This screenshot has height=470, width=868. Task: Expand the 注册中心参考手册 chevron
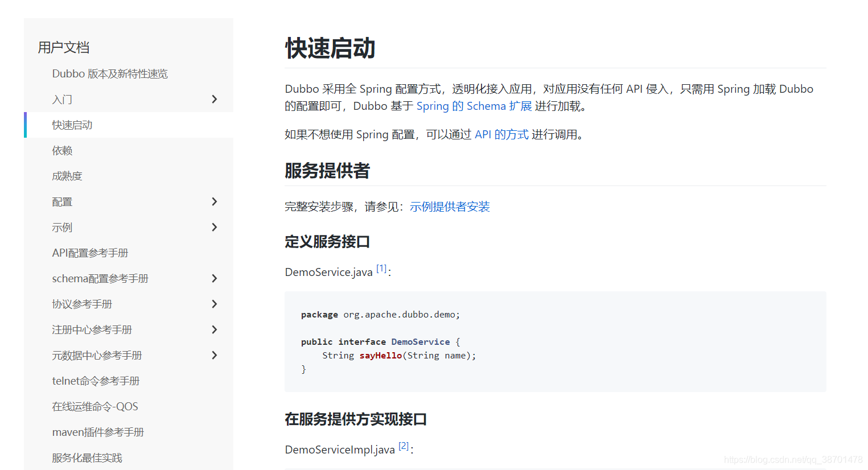coord(215,329)
